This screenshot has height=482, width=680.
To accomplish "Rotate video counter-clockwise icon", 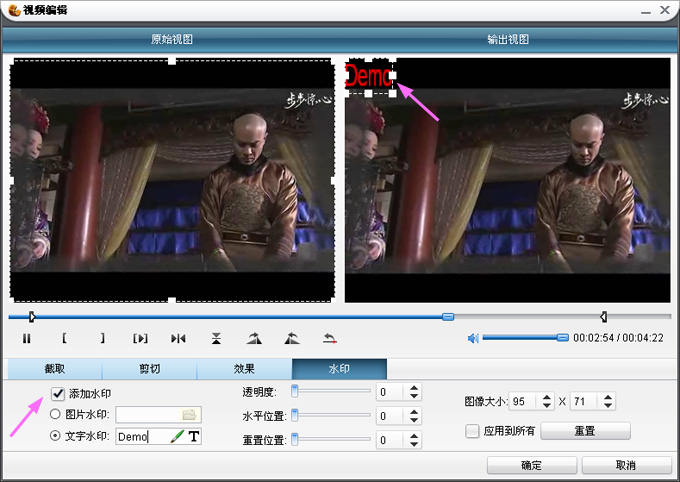I will point(292,338).
